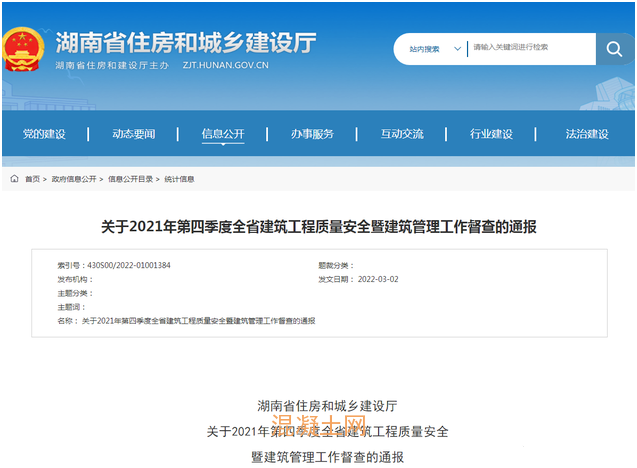Click the 首页 breadcrumb link
Screen dimensions: 637x468
pos(33,179)
